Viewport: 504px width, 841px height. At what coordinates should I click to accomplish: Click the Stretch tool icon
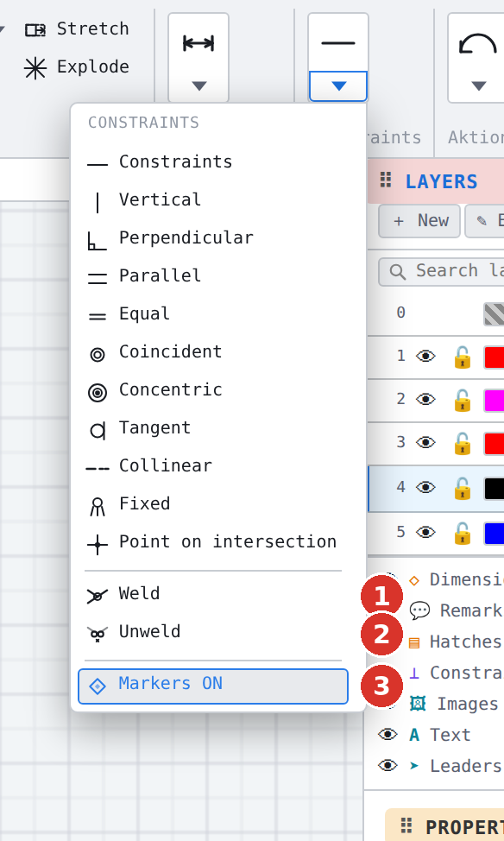35,29
